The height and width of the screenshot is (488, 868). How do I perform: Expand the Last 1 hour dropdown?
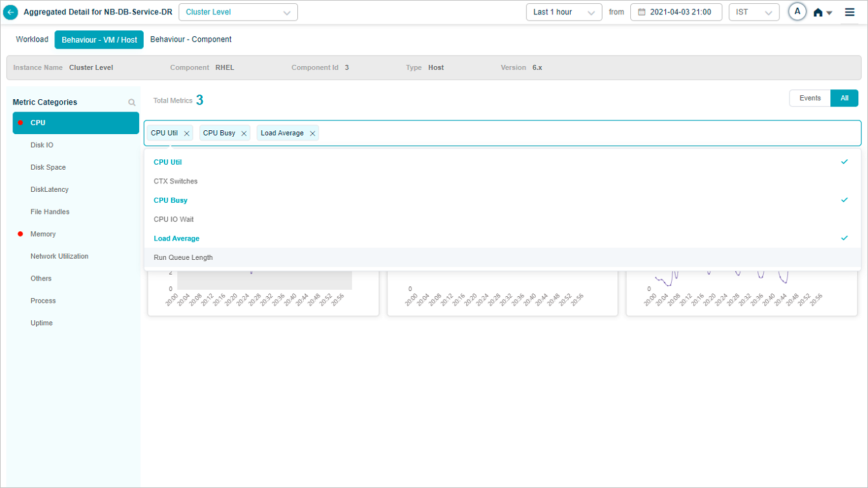(x=564, y=12)
